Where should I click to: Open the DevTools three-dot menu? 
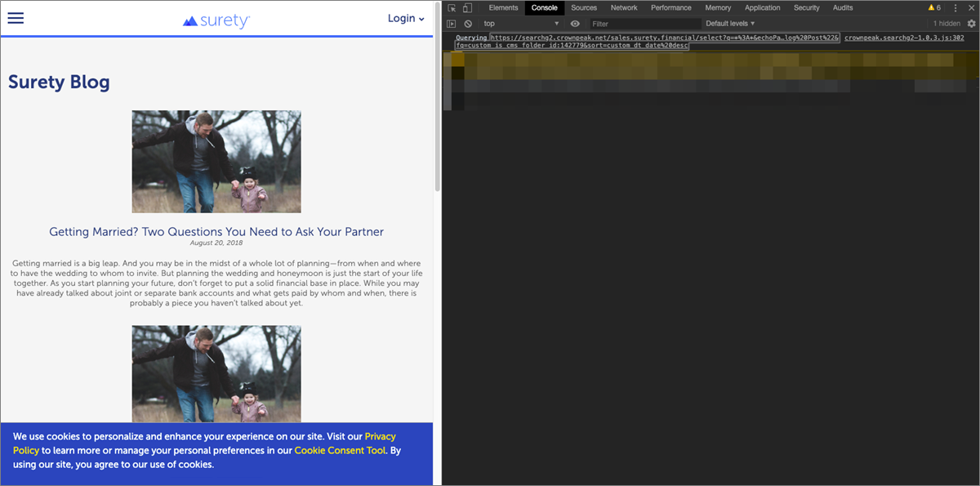click(x=955, y=7)
